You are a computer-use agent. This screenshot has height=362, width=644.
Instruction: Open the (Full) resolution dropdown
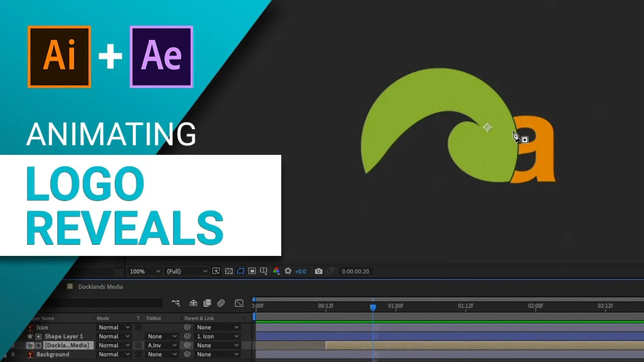point(187,271)
